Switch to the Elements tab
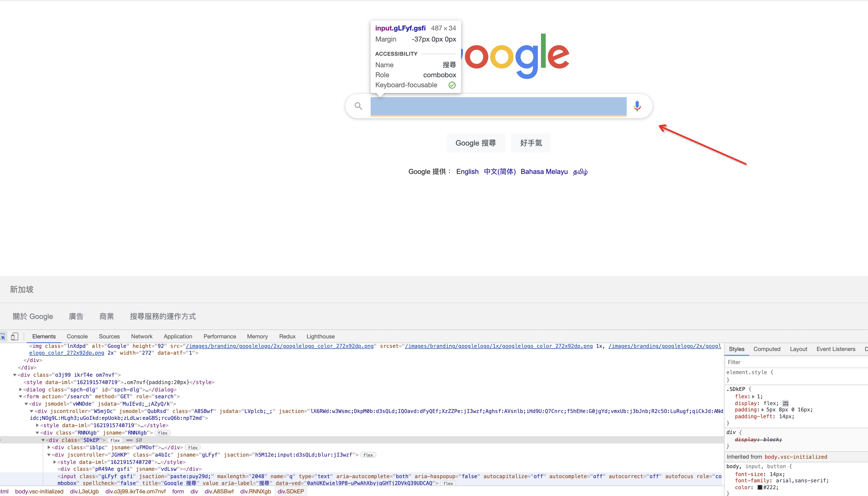Image resolution: width=868 pixels, height=496 pixels. click(44, 337)
